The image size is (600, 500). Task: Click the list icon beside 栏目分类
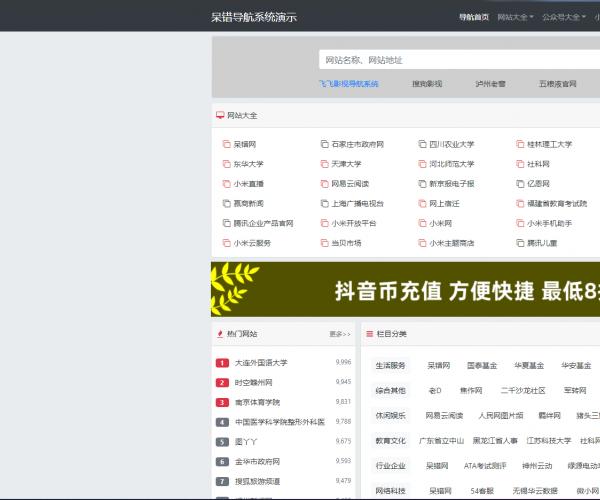pyautogui.click(x=370, y=334)
